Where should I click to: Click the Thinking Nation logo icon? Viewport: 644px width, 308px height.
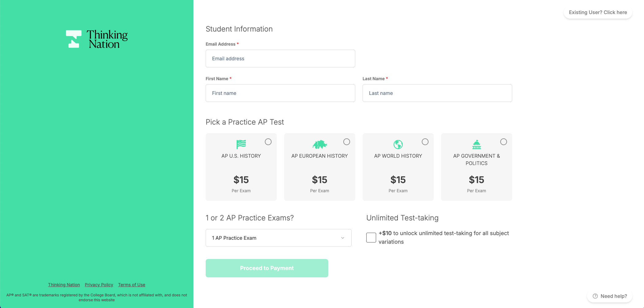[74, 39]
